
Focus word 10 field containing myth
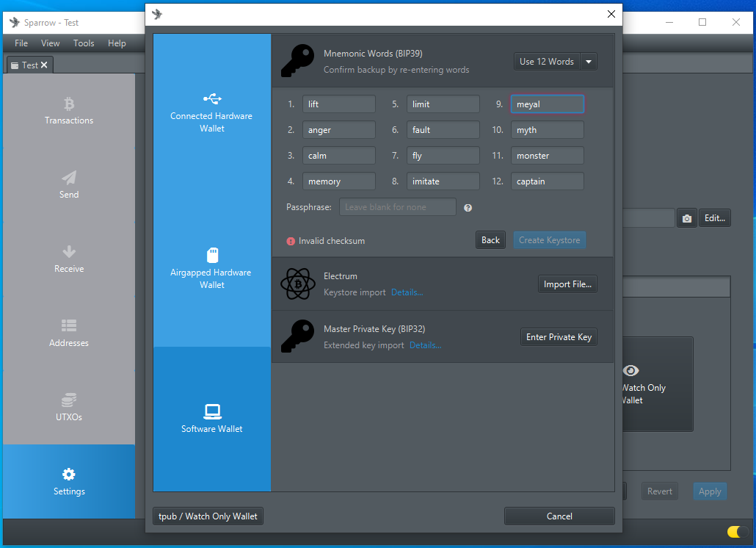[x=548, y=130]
